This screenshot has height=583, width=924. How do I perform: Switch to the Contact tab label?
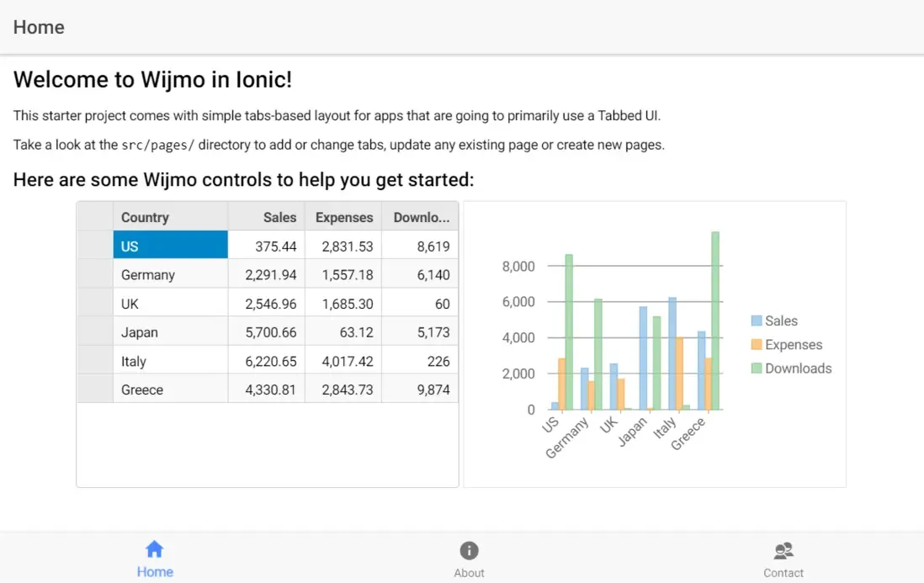[x=783, y=573]
